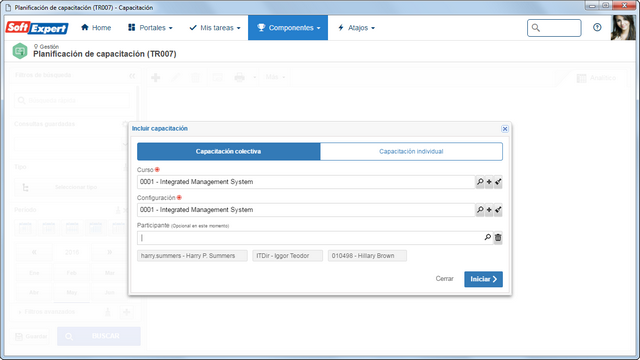This screenshot has height=360, width=640.
Task: Add a new Configuración with plus icon
Action: [x=489, y=210]
